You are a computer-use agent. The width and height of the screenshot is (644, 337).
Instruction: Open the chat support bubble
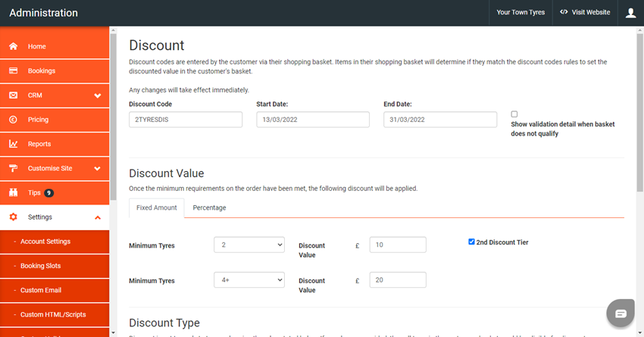(621, 314)
